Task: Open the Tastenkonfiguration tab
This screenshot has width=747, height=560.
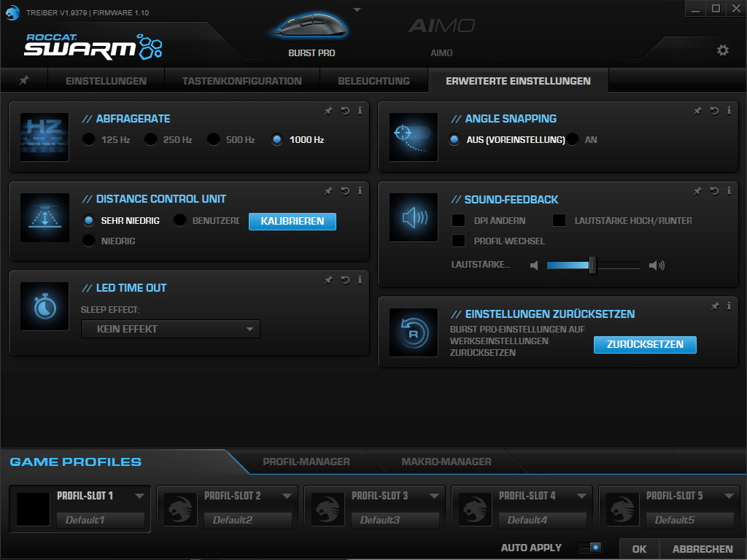Action: click(242, 80)
